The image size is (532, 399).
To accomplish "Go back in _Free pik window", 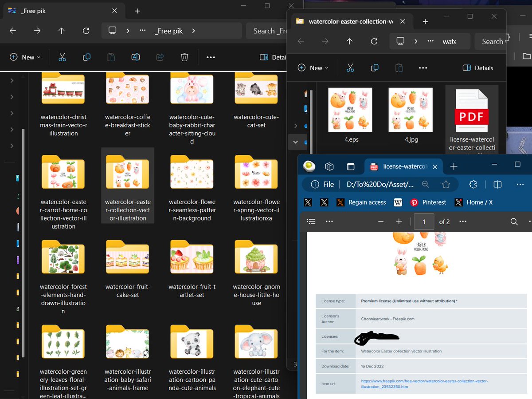I will 13,31.
